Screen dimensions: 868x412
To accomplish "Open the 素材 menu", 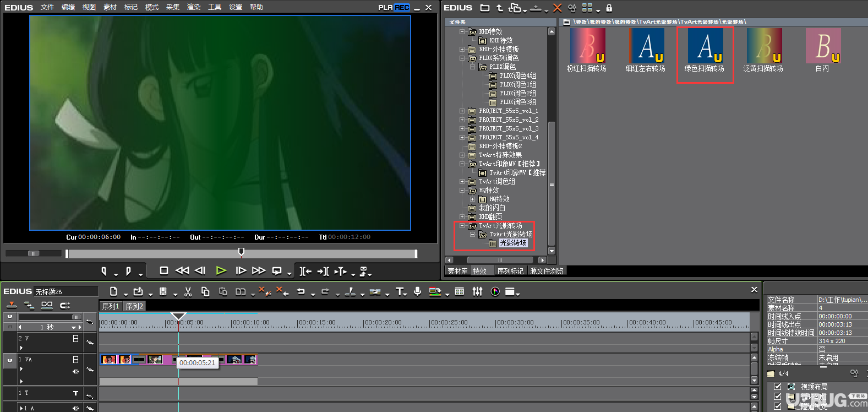I will tap(110, 7).
